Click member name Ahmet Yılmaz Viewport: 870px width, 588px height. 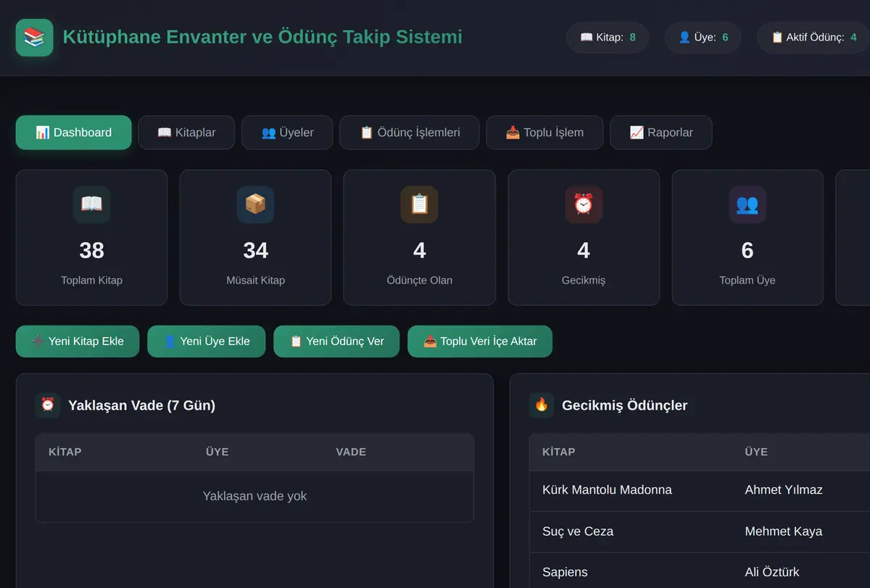[784, 490]
